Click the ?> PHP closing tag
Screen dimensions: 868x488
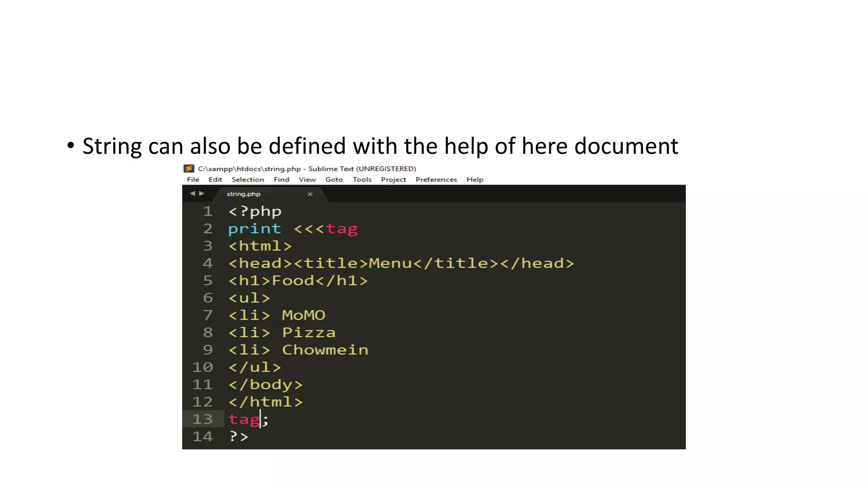(239, 436)
